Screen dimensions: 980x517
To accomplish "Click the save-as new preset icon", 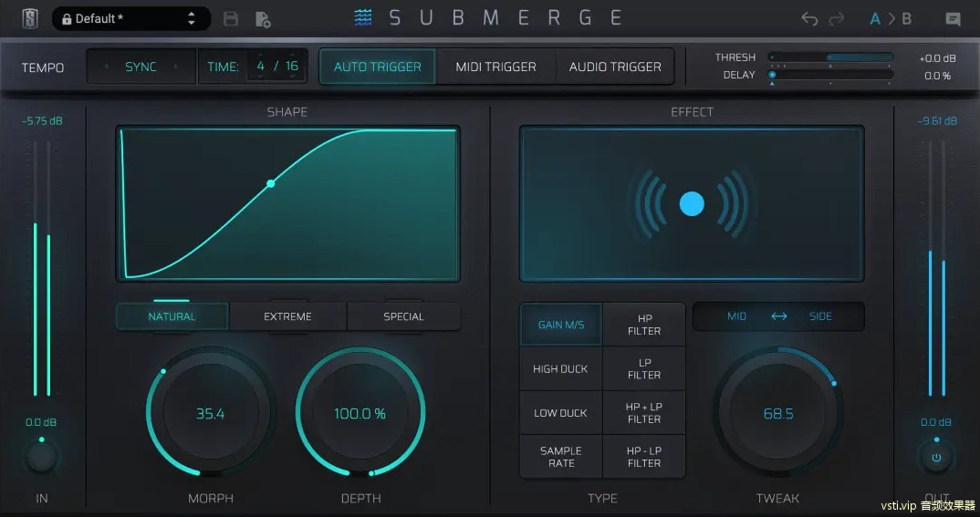I will [263, 19].
